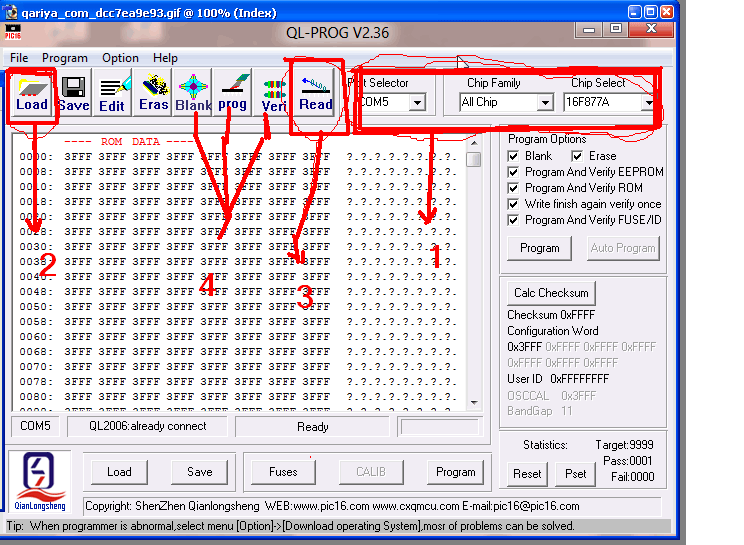Maximize the QL-PROG inner window
744x545 pixels.
pyautogui.click(x=615, y=29)
